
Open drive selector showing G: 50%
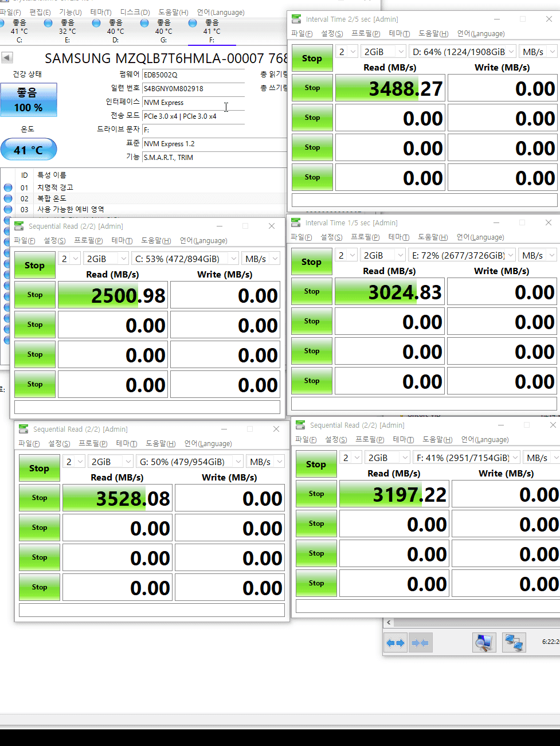pos(190,462)
